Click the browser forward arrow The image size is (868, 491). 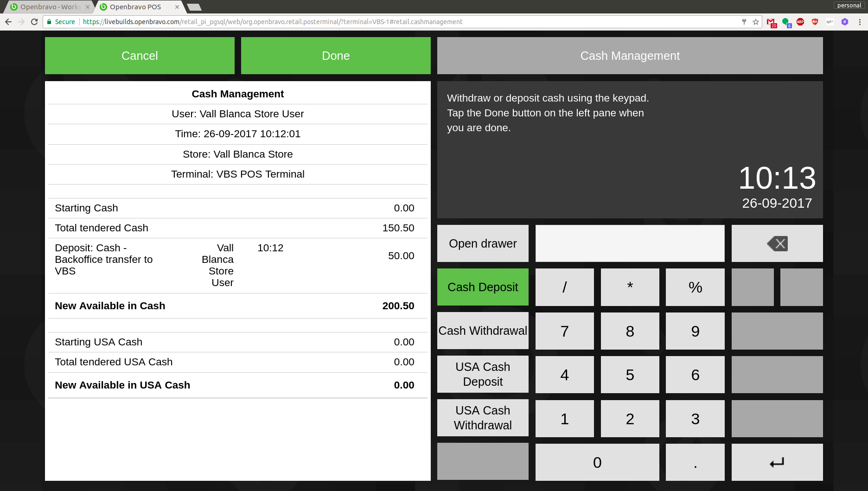click(21, 22)
